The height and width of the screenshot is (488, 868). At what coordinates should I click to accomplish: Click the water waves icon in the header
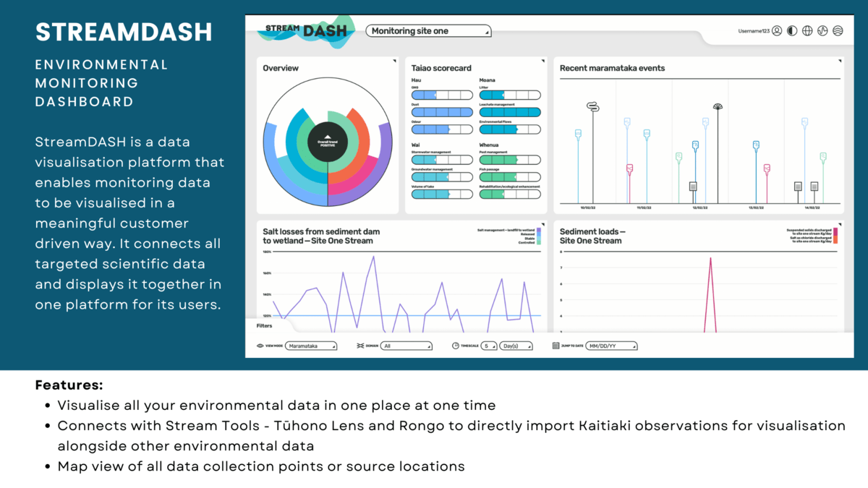(837, 30)
